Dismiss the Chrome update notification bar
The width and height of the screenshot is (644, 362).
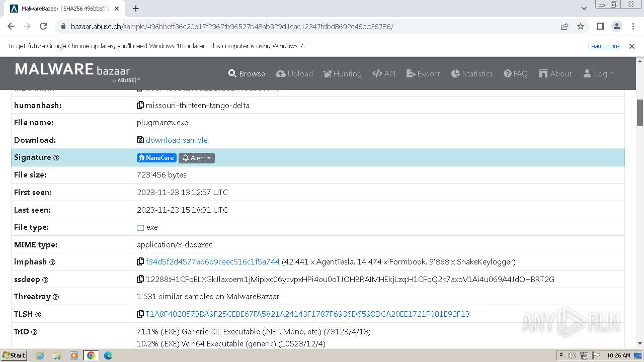coord(632,46)
